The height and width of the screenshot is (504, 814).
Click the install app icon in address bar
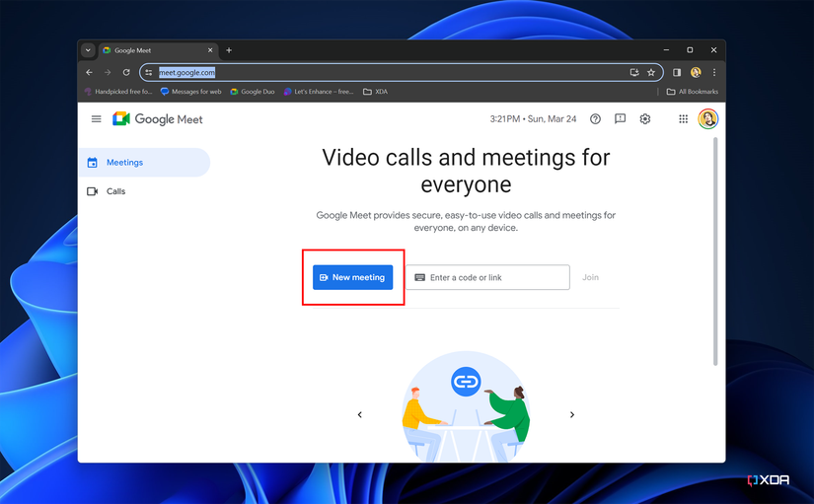coord(634,72)
